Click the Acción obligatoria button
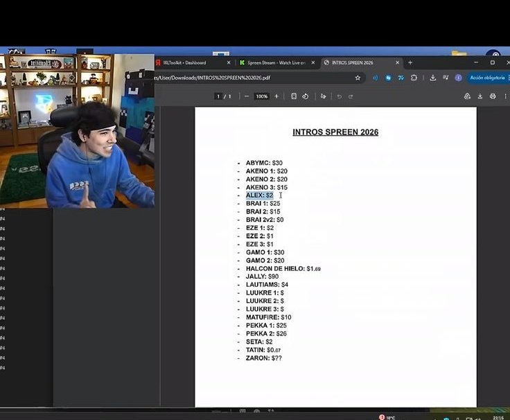 coord(487,78)
